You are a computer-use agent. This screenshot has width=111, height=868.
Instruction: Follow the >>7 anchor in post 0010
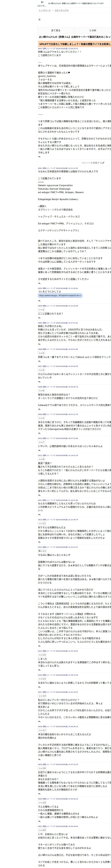pyautogui.click(x=41, y=442)
